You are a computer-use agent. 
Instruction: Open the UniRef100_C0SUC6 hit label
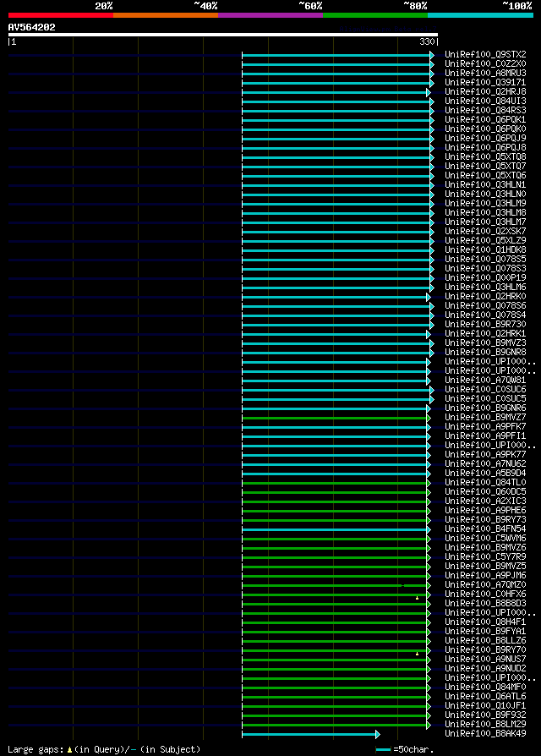(x=485, y=390)
